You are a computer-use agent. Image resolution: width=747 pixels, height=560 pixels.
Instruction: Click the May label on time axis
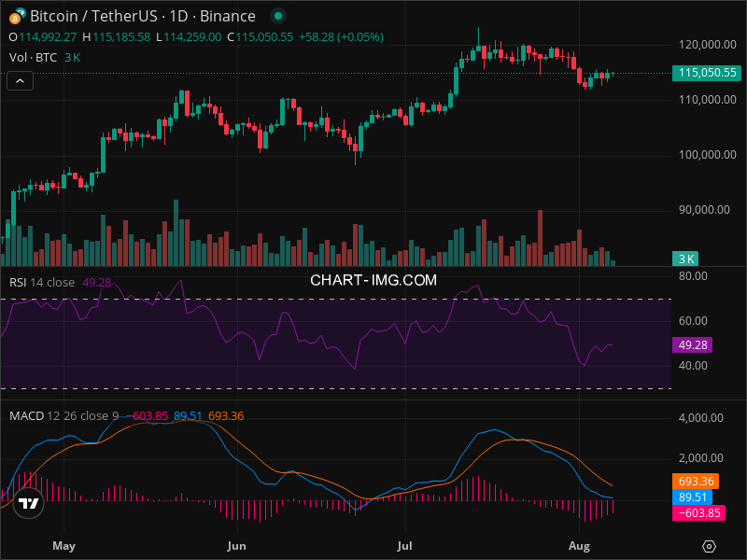[x=63, y=546]
